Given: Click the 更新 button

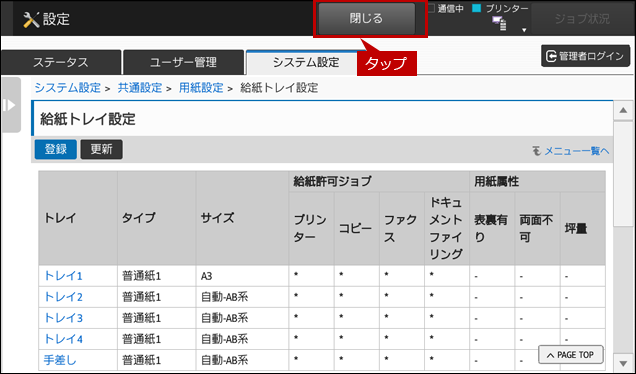Looking at the screenshot, I should (101, 149).
